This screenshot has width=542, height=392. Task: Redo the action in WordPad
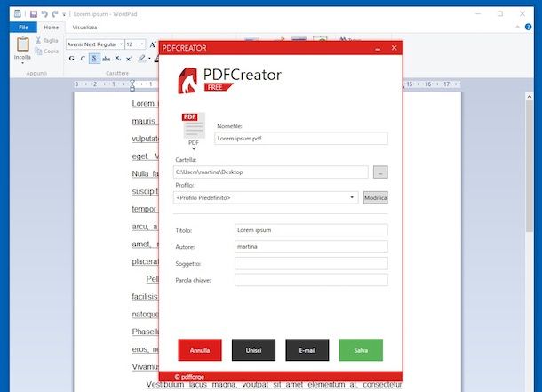point(55,14)
